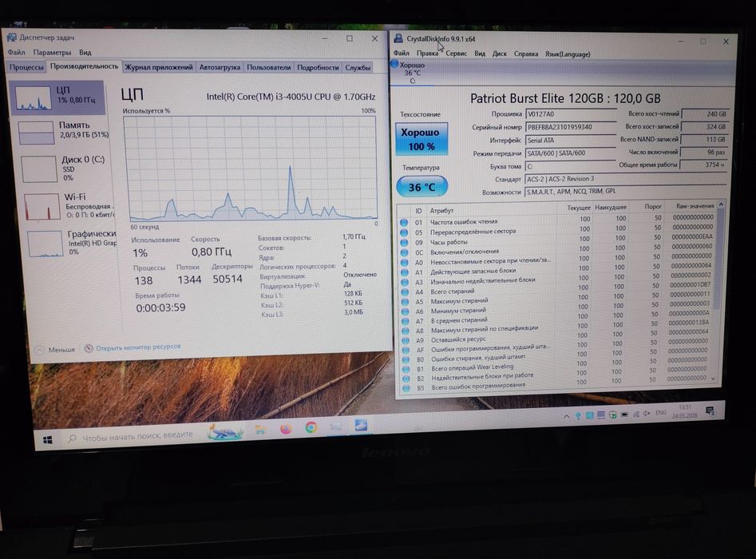
Task: Open the Журнал приложений tab
Action: pos(159,68)
